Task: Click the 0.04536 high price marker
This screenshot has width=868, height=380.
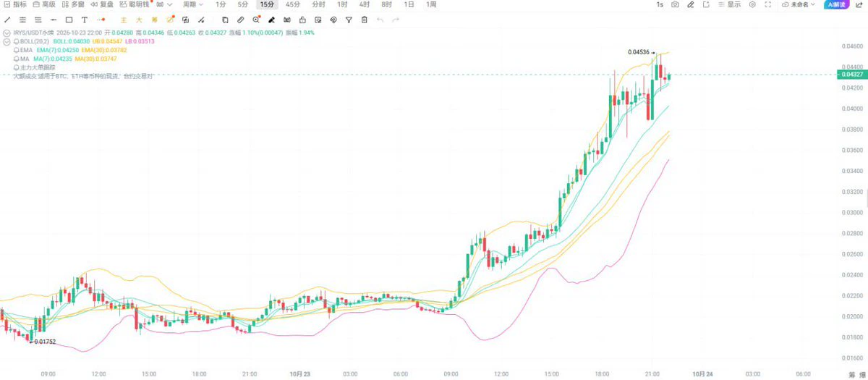Action: (639, 52)
